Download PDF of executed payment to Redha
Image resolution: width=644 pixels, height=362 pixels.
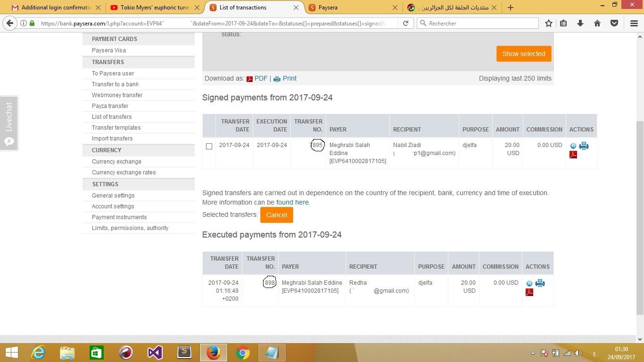point(529,292)
